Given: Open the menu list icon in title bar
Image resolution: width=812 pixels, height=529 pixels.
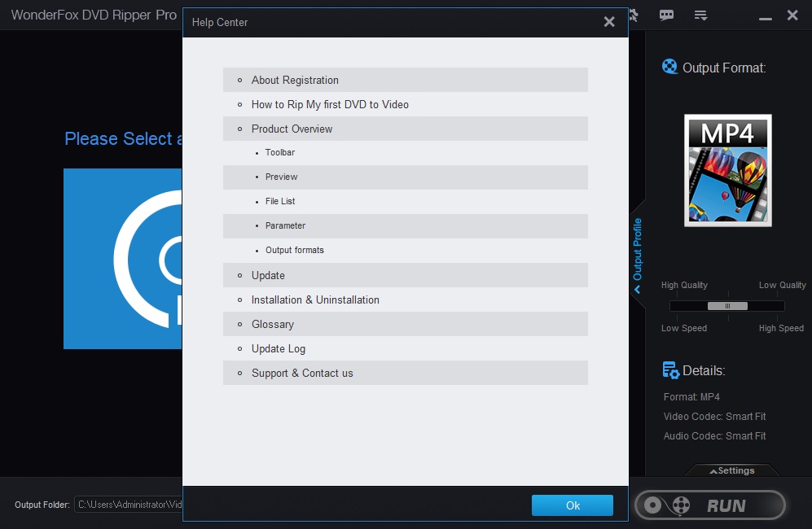Looking at the screenshot, I should (700, 15).
